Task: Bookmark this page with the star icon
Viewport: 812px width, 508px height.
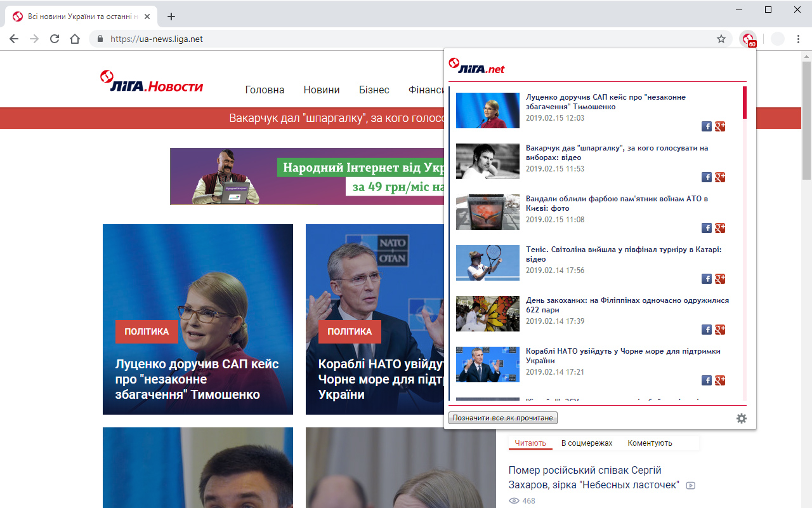Action: (721, 39)
